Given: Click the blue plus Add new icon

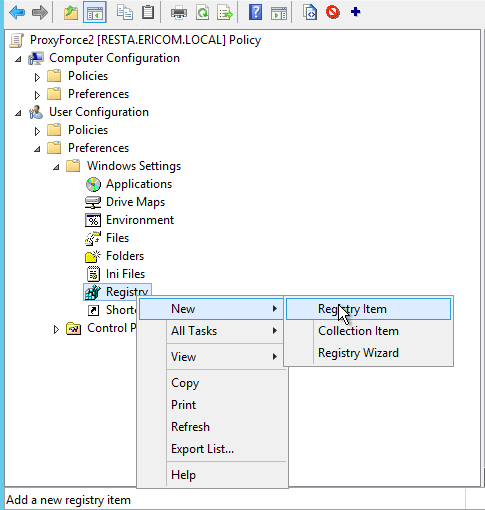Looking at the screenshot, I should click(355, 12).
